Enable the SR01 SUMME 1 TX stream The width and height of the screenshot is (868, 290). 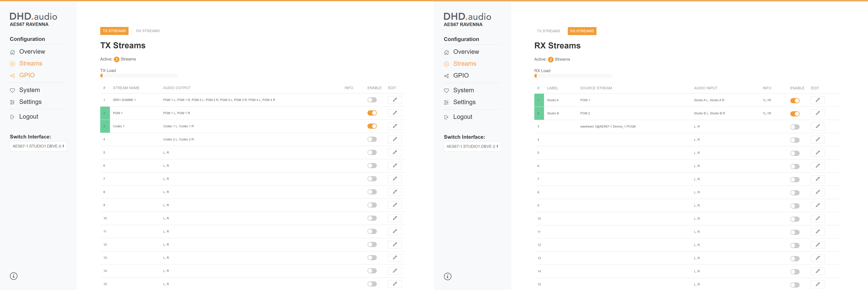point(372,100)
